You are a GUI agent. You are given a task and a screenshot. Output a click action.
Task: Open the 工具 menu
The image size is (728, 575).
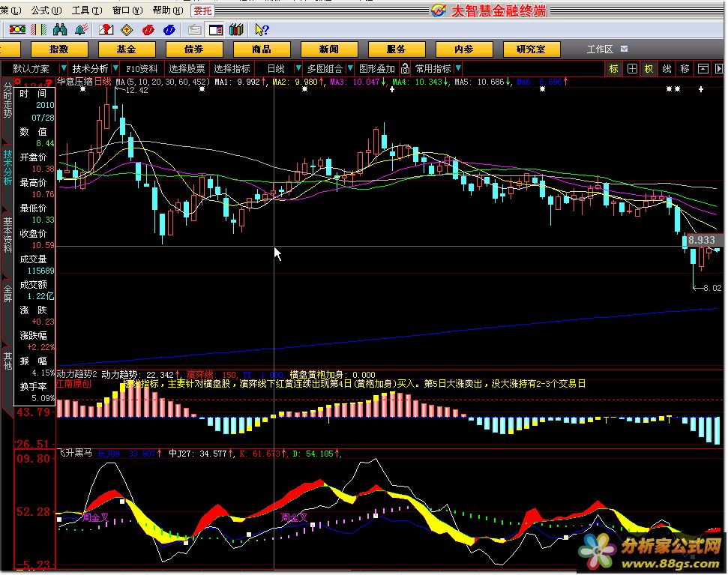tap(87, 10)
